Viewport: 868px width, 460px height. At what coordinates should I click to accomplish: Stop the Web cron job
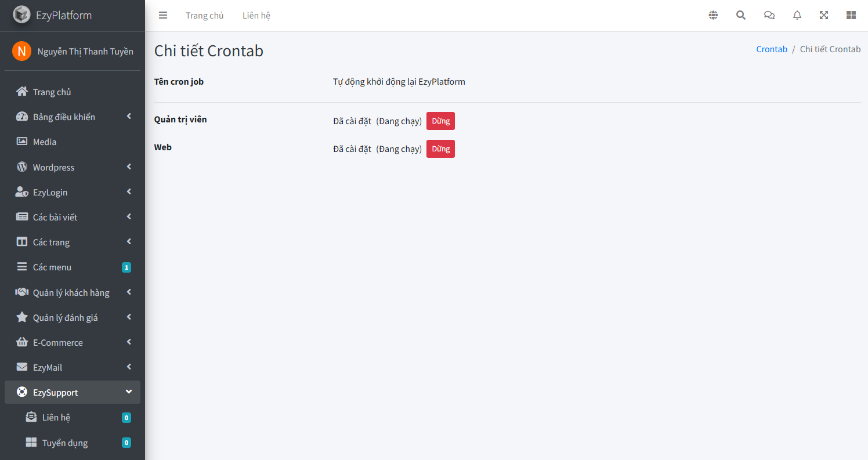(440, 148)
